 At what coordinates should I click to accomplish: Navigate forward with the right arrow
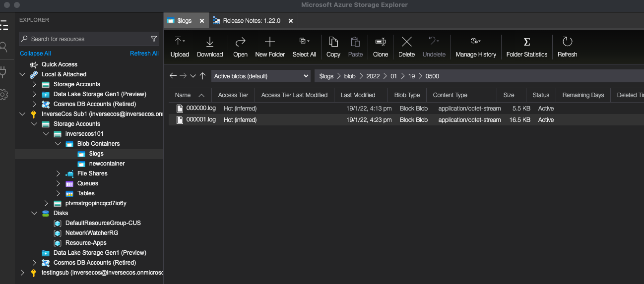click(183, 76)
